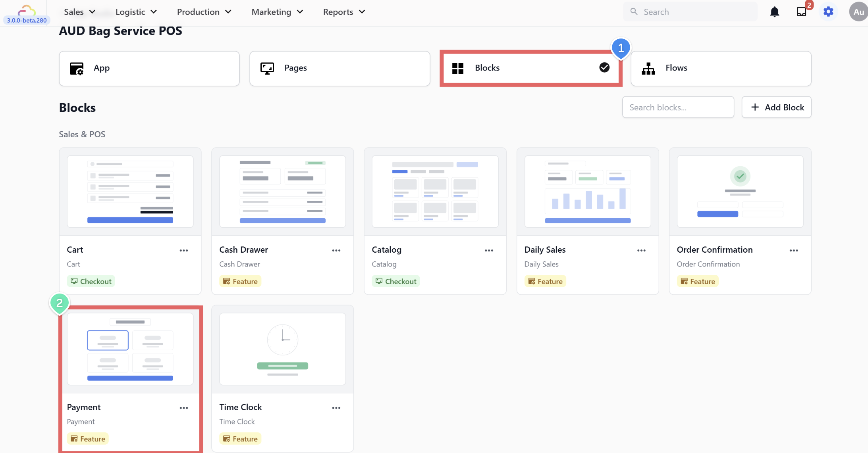Expand the Reports dropdown menu

[x=344, y=12]
